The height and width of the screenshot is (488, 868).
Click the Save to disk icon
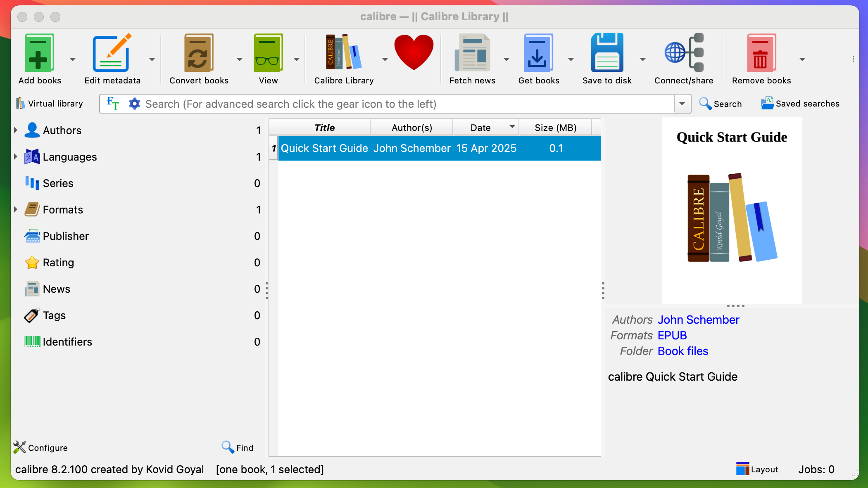tap(606, 54)
